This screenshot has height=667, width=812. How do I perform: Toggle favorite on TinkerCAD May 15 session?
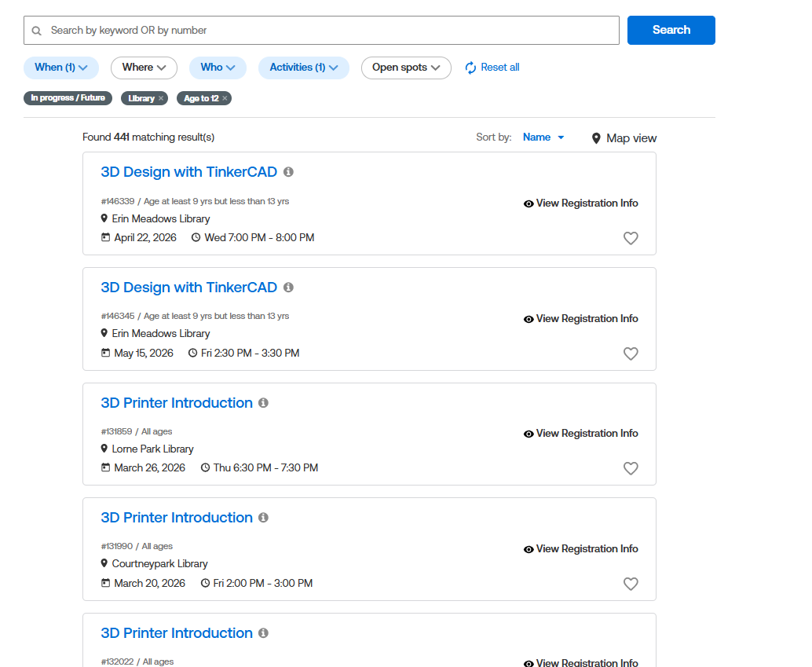631,354
